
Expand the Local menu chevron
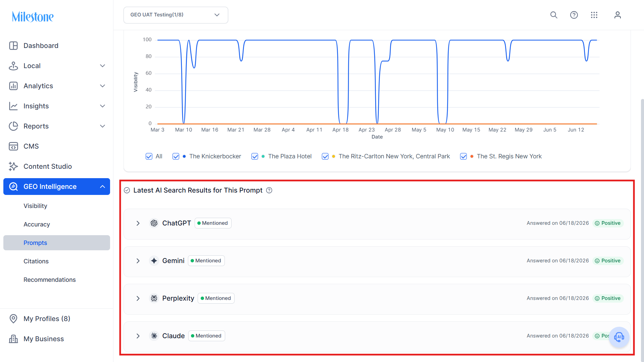click(103, 66)
